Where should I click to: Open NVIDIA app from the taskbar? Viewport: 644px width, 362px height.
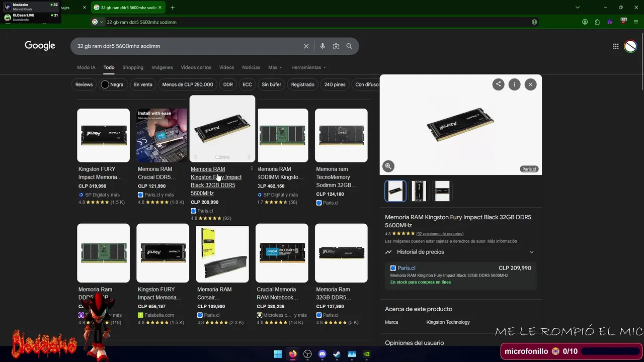[x=367, y=354]
